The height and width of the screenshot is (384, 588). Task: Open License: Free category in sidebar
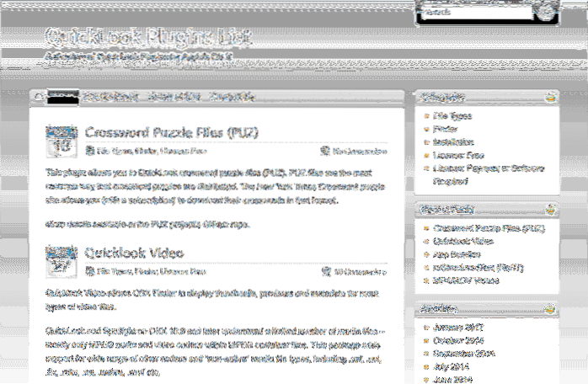tap(458, 155)
